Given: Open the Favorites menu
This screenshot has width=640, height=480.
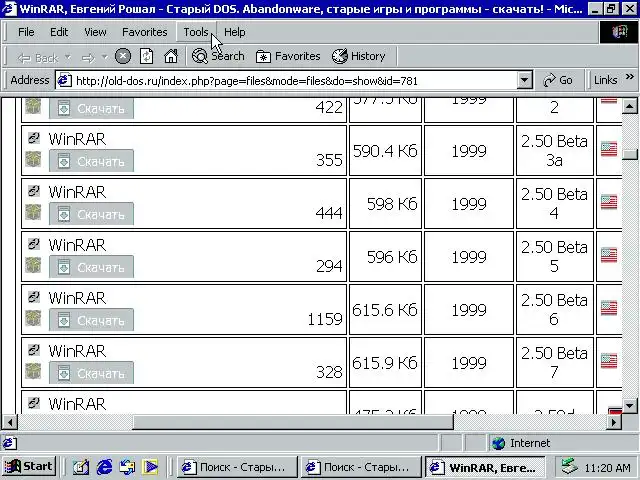Looking at the screenshot, I should pos(144,32).
